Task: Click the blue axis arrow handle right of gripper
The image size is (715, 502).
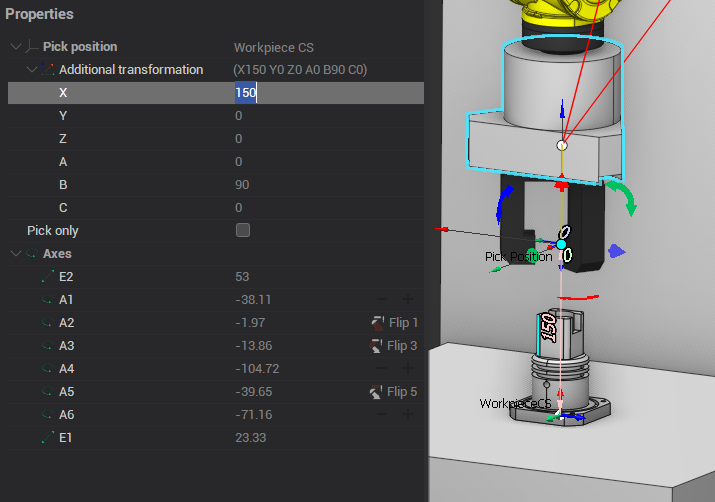Action: pyautogui.click(x=618, y=253)
